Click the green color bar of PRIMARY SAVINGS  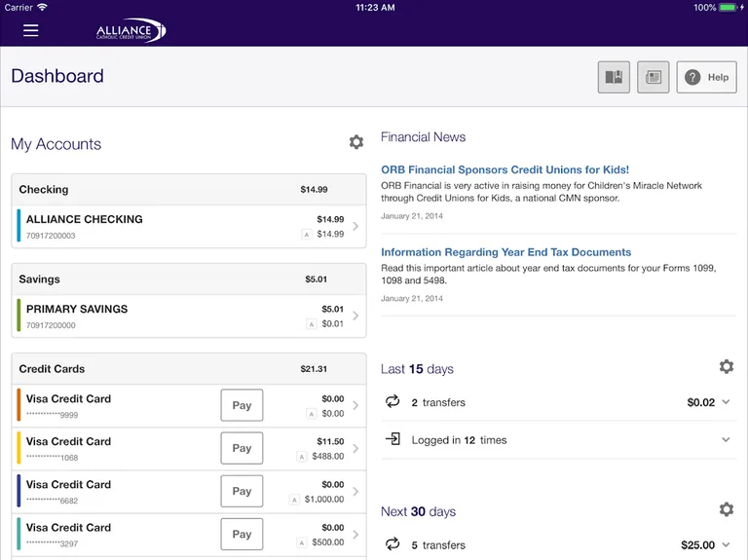tap(19, 316)
